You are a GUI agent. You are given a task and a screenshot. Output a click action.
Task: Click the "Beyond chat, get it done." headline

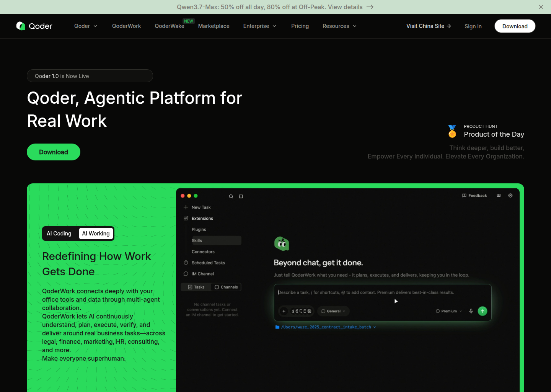click(318, 263)
